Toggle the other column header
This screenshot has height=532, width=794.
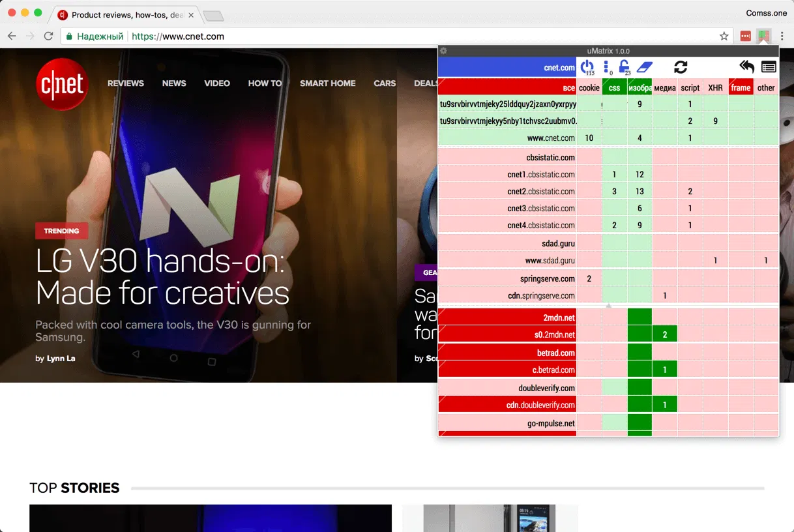767,87
